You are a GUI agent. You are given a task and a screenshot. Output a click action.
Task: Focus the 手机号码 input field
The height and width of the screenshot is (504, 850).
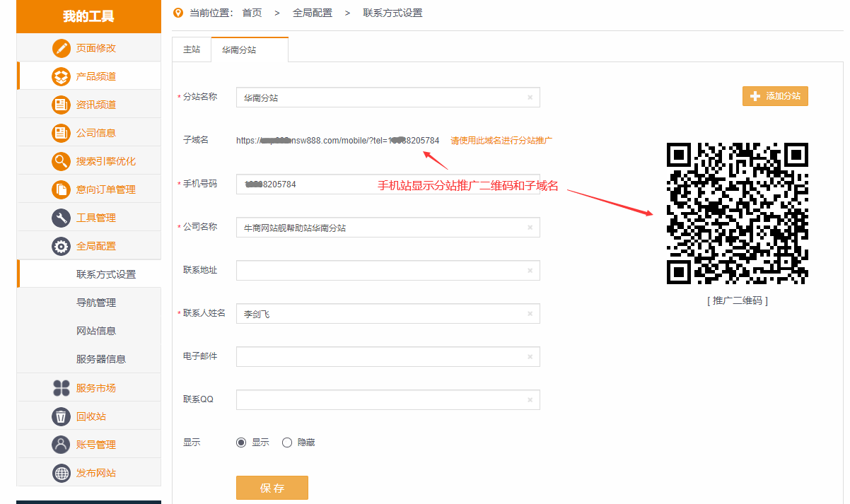point(388,184)
